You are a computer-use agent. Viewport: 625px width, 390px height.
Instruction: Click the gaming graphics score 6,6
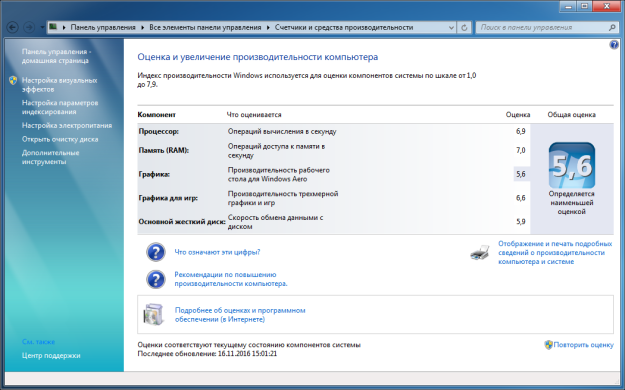(521, 198)
